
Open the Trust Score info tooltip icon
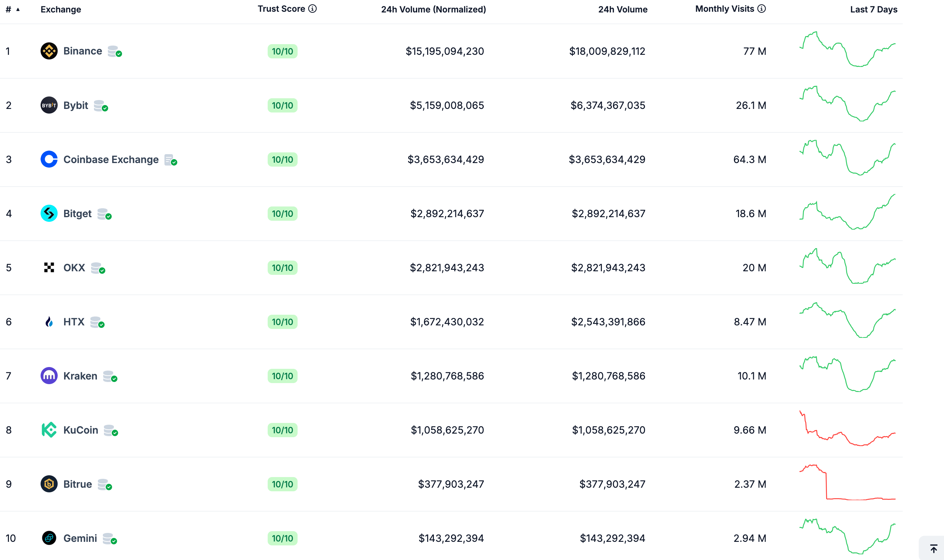[313, 8]
